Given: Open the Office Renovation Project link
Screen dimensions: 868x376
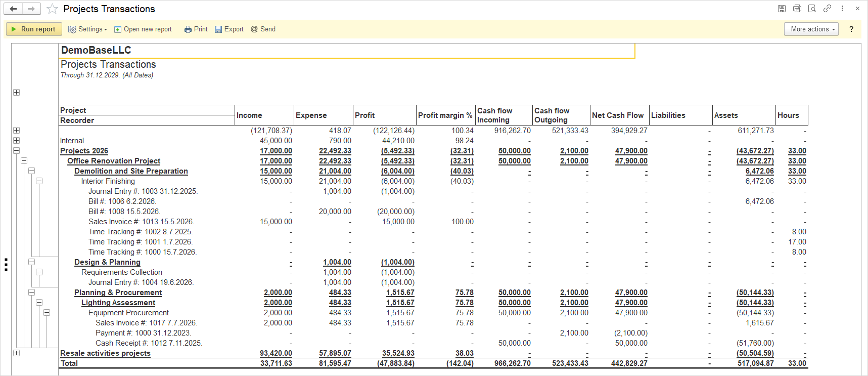Looking at the screenshot, I should click(114, 161).
